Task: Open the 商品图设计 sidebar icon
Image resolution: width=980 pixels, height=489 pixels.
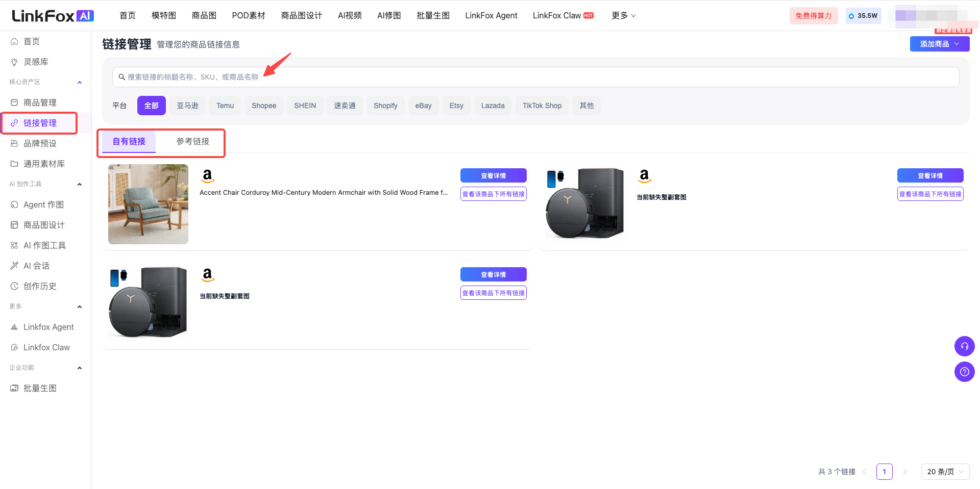Action: pyautogui.click(x=14, y=225)
